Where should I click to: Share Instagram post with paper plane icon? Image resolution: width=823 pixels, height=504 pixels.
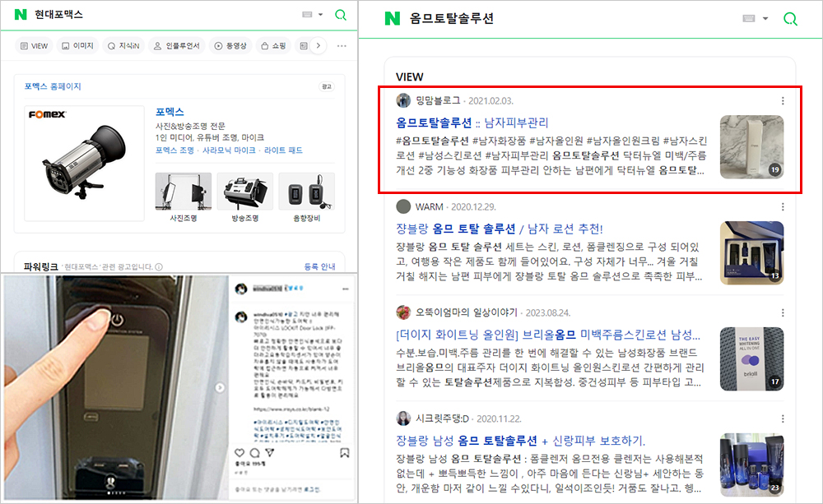point(269,452)
